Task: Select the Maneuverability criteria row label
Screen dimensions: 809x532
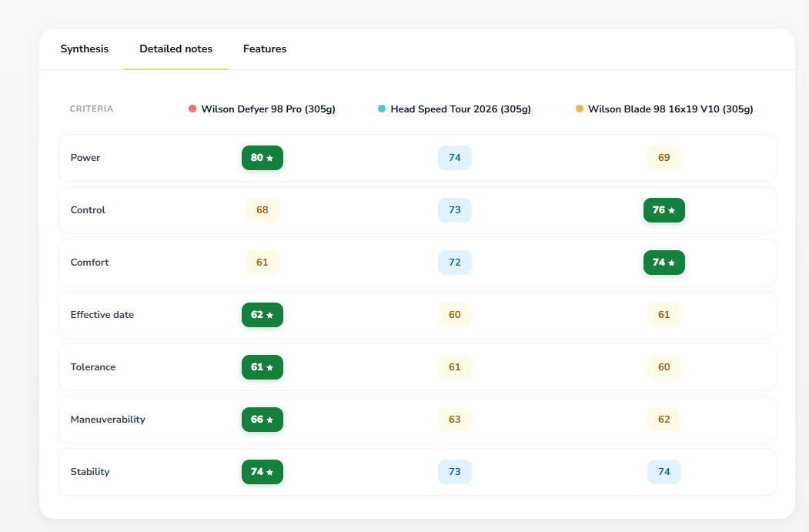Action: (108, 420)
